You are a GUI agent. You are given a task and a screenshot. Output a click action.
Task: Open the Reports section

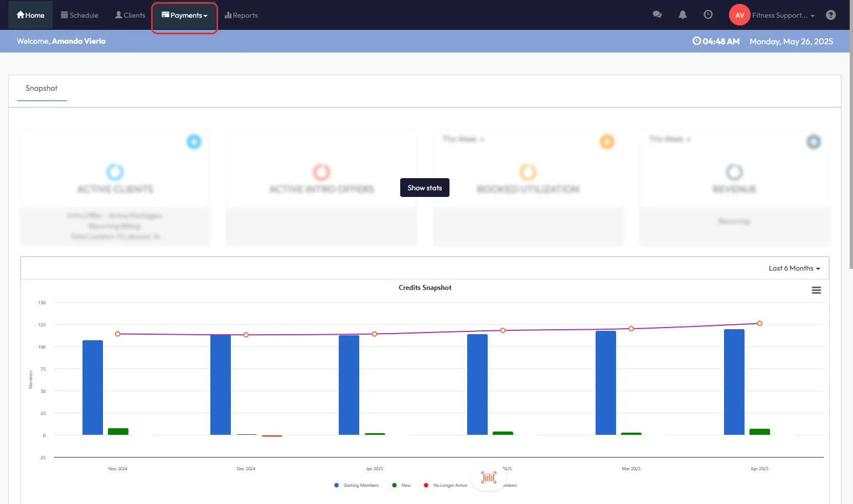click(241, 15)
